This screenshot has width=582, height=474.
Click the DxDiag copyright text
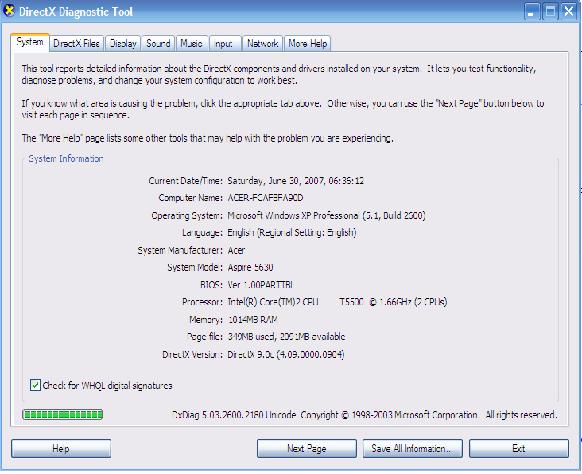click(x=365, y=415)
